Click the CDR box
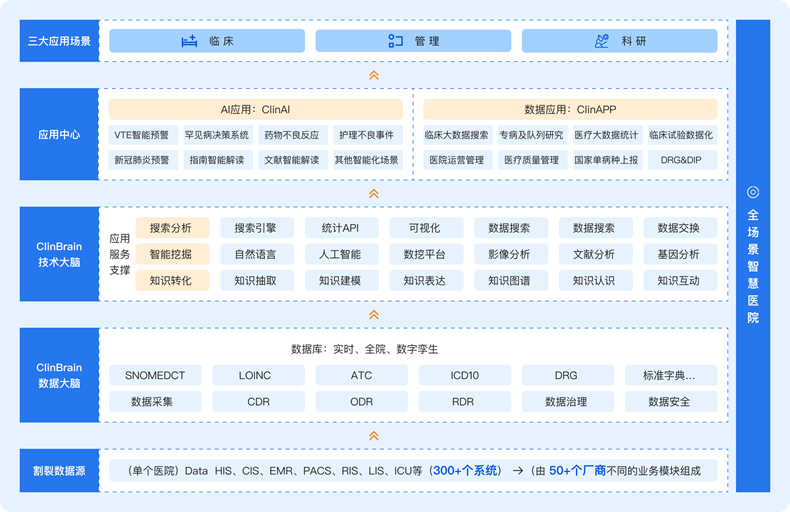790x512 pixels. pos(258,401)
